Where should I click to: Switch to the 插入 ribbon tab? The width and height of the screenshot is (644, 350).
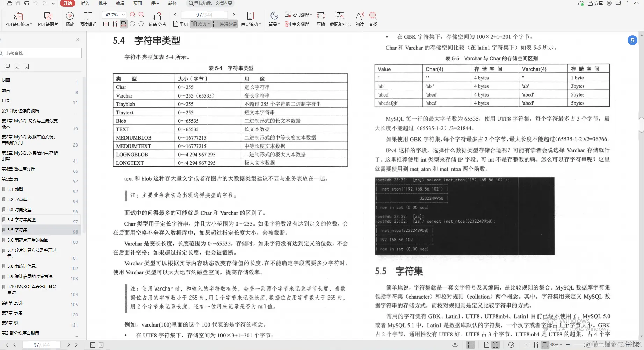85,3
